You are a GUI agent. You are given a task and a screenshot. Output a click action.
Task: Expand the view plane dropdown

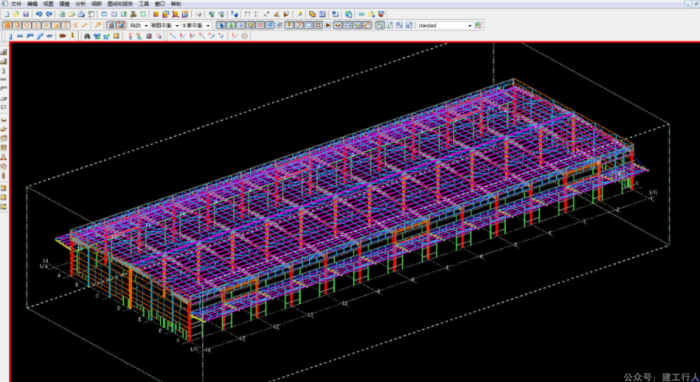coord(165,25)
